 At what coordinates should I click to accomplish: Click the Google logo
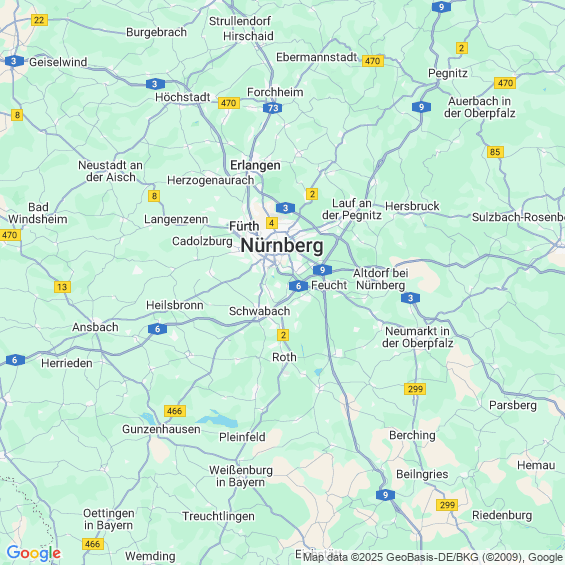tap(34, 553)
